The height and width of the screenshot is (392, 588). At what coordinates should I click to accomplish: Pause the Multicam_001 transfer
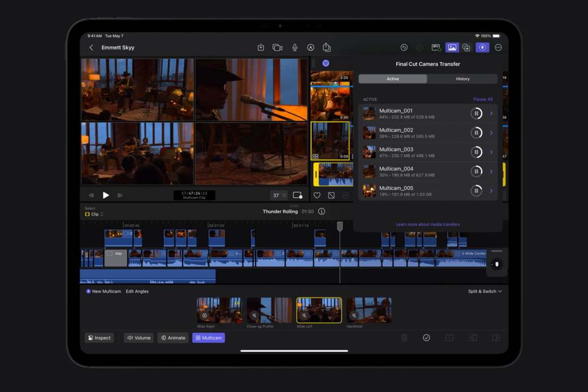(476, 113)
